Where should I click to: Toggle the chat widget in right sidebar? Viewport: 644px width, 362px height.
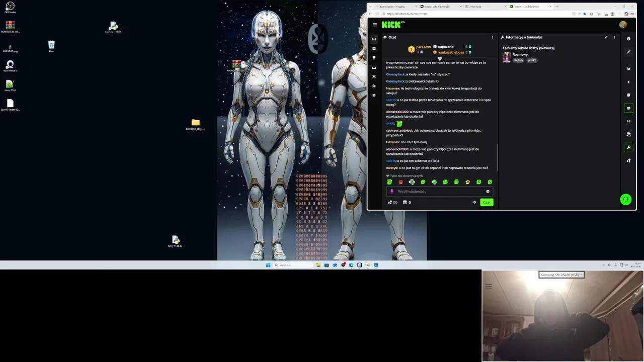pos(628,108)
